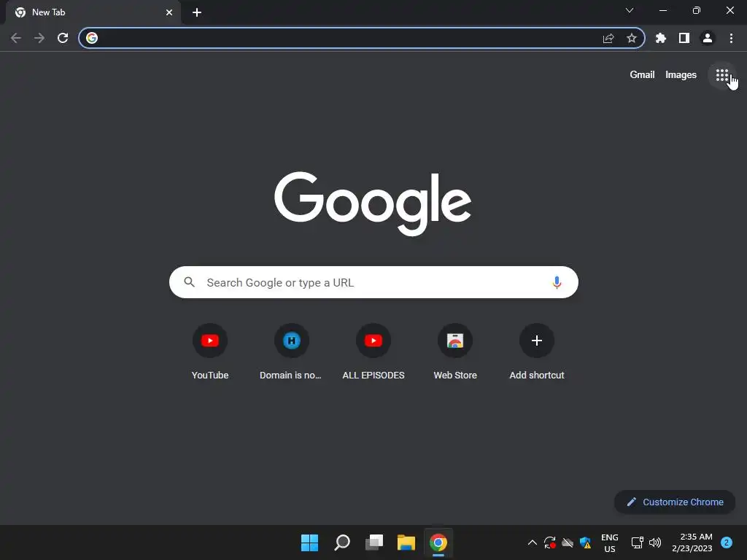
Task: Open the notification badge showing 2
Action: [726, 542]
